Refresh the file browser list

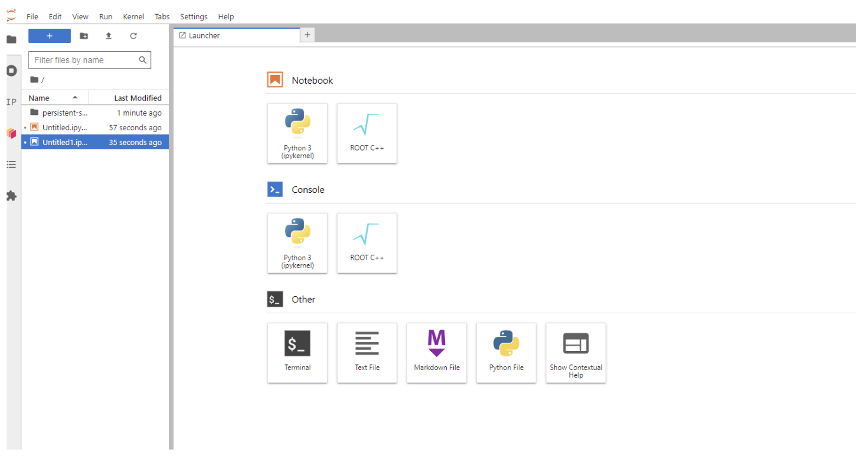pyautogui.click(x=134, y=36)
